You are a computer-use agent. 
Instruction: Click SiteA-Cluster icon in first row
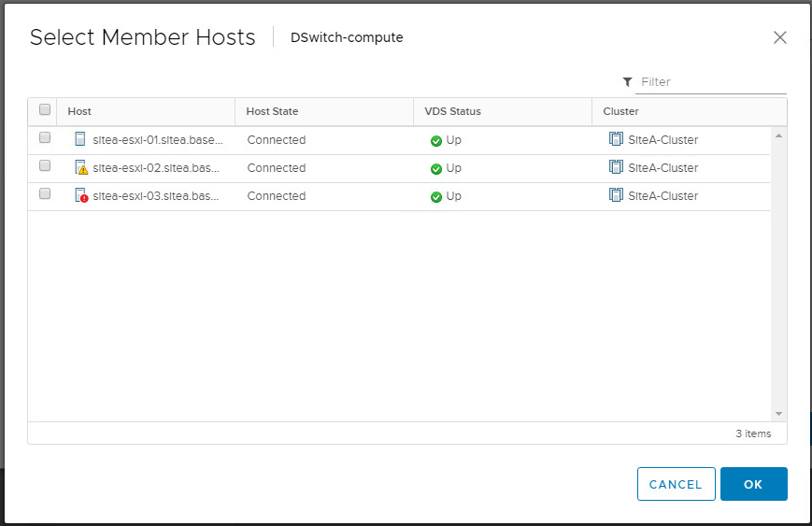(616, 139)
